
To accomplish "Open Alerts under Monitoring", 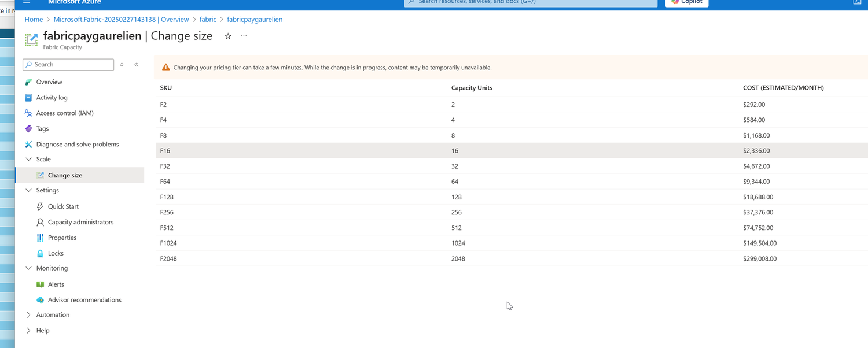I will coord(54,284).
